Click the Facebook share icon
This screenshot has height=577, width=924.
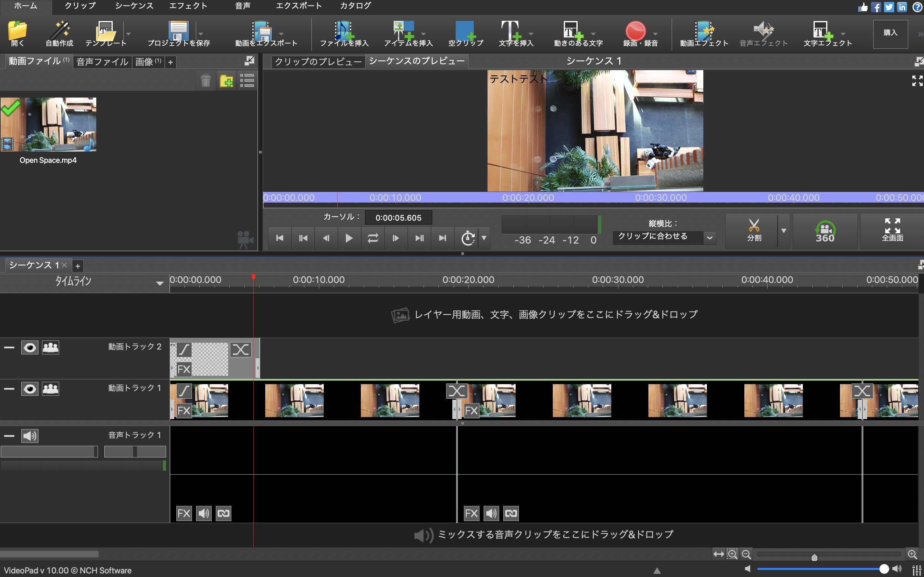click(x=876, y=7)
